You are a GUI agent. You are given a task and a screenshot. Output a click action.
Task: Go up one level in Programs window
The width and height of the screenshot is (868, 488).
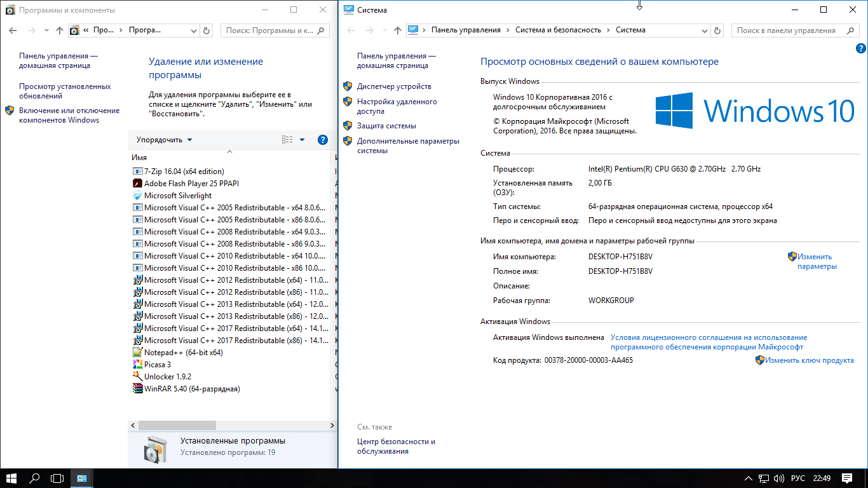coord(60,30)
